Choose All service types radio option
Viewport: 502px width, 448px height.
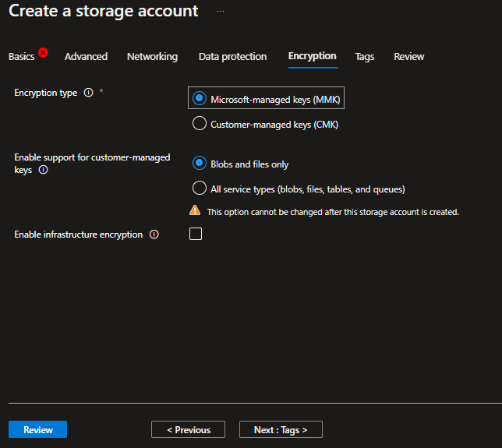pos(200,189)
